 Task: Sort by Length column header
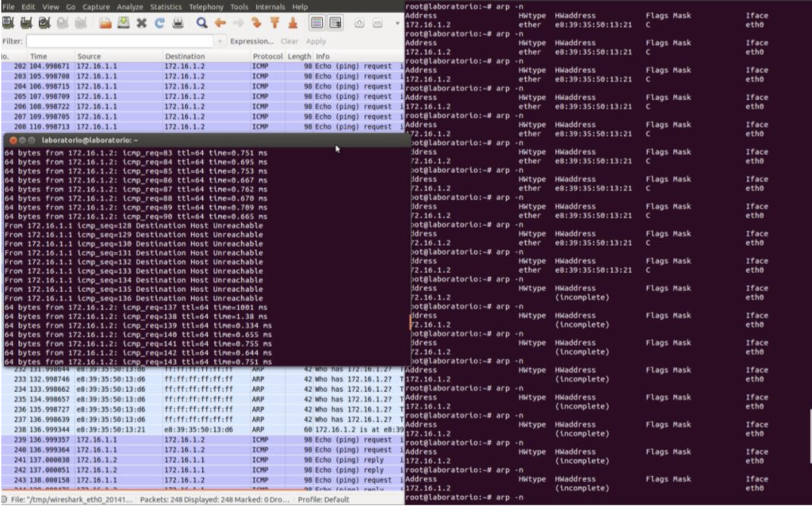point(299,56)
